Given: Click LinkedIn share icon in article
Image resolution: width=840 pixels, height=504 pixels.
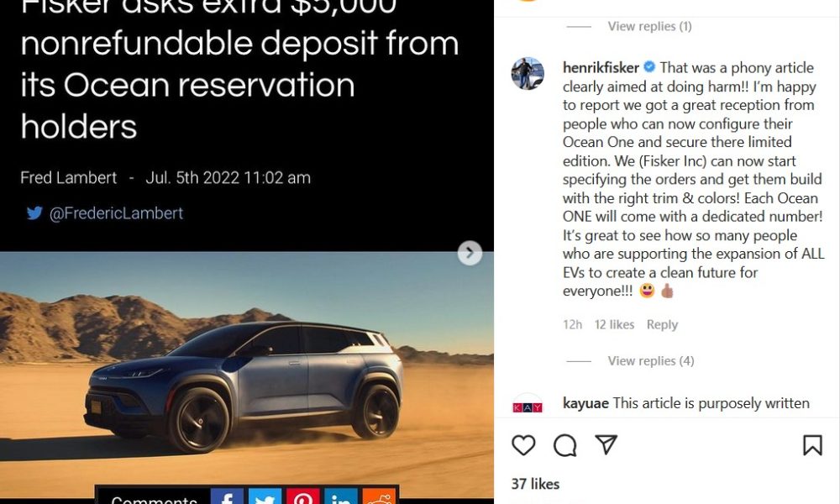Looking at the screenshot, I should coord(341,496).
